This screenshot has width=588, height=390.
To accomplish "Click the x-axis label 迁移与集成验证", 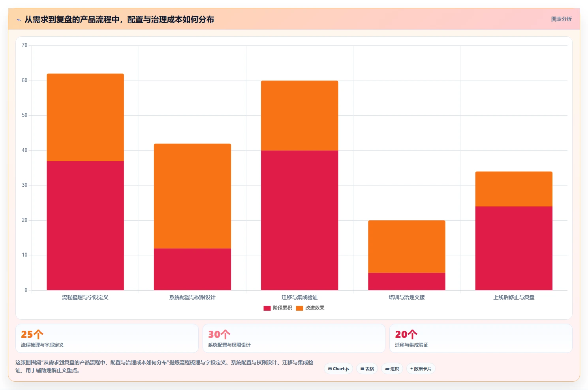I will click(299, 298).
